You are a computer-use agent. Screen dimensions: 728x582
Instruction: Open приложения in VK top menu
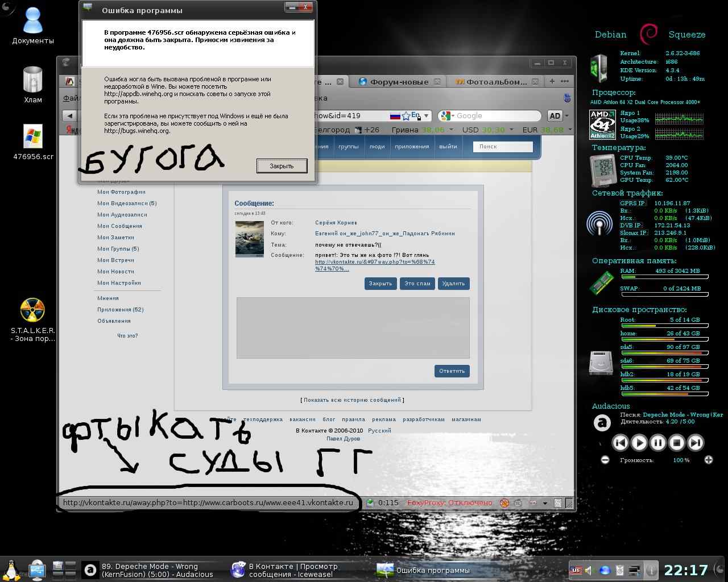(412, 147)
